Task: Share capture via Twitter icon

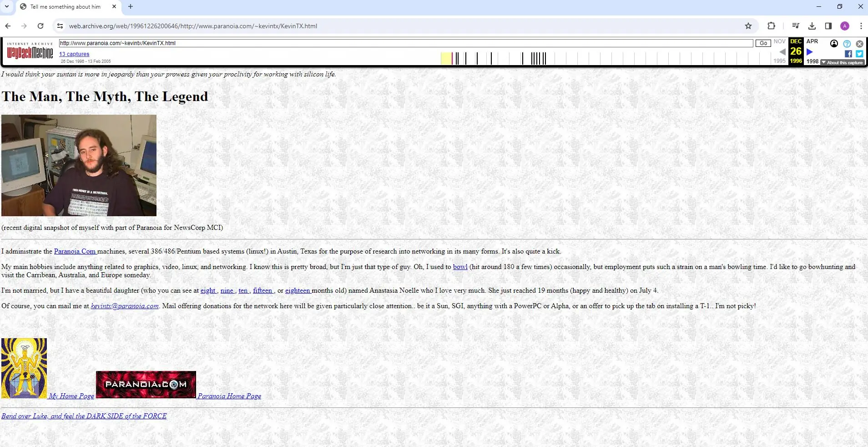Action: (x=859, y=54)
